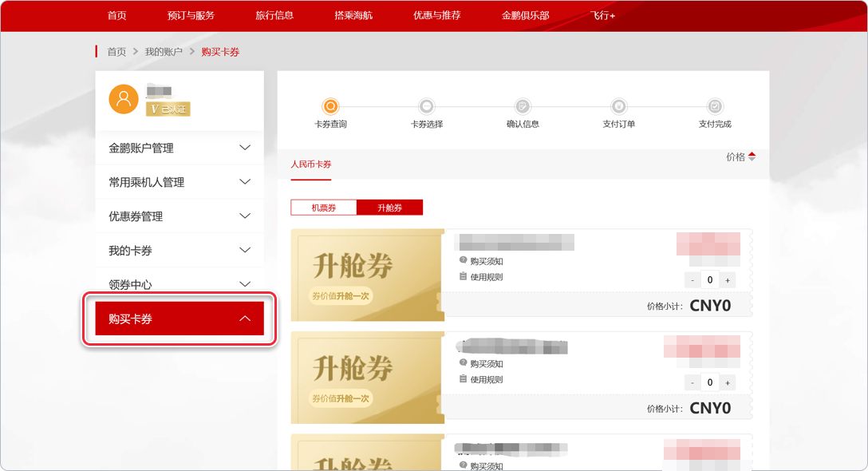Increase the first coupon quantity with plus
The image size is (868, 471).
(728, 280)
